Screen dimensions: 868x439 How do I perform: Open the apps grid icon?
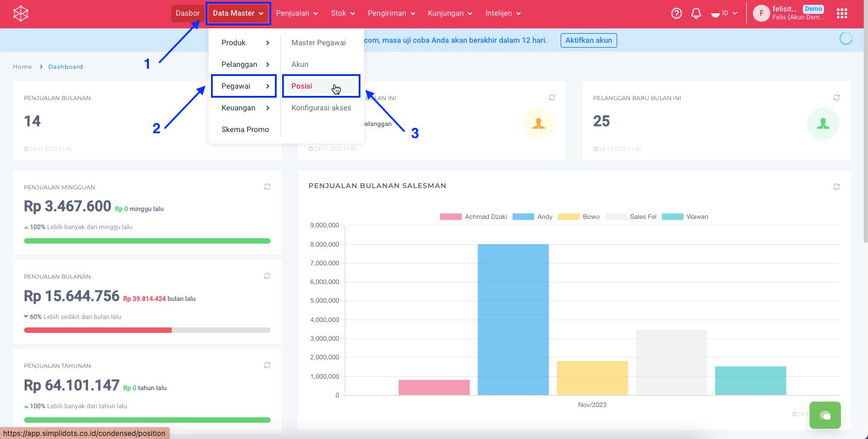coord(842,13)
